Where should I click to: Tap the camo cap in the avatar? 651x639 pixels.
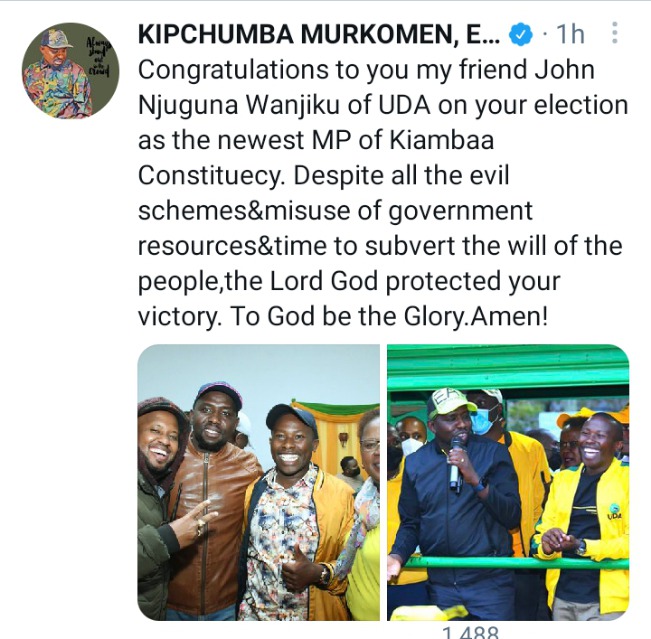(56, 39)
